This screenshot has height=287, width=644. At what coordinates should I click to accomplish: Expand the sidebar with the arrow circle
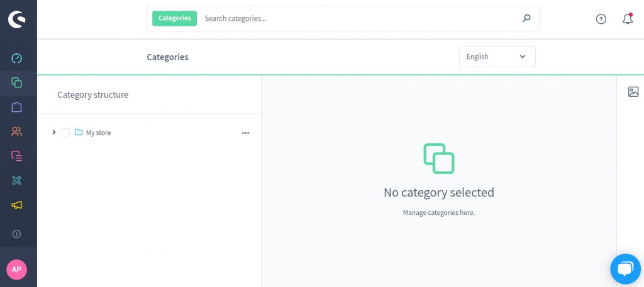tap(16, 234)
